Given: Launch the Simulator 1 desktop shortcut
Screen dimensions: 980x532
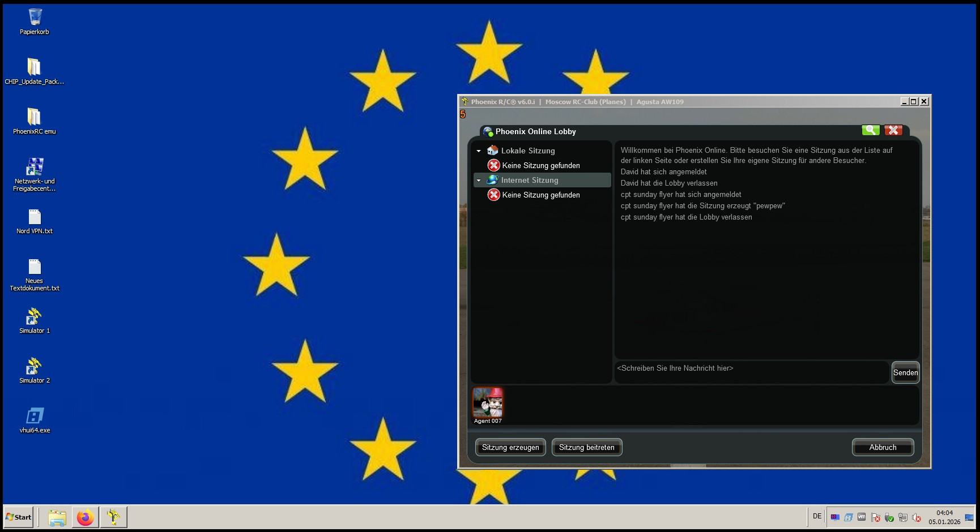Looking at the screenshot, I should [x=34, y=316].
